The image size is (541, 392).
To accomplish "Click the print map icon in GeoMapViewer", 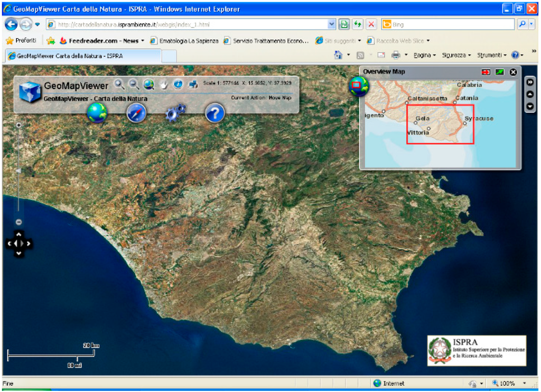I will (x=193, y=85).
